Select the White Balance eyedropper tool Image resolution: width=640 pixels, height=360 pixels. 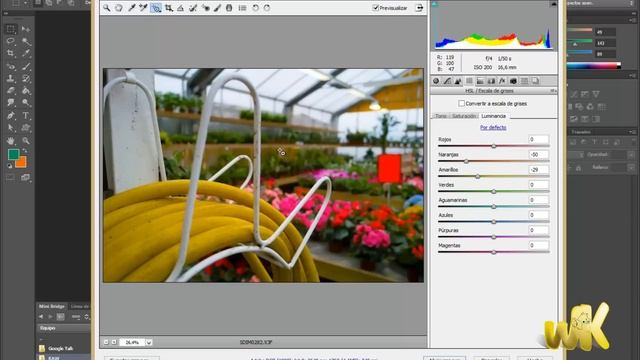131,8
